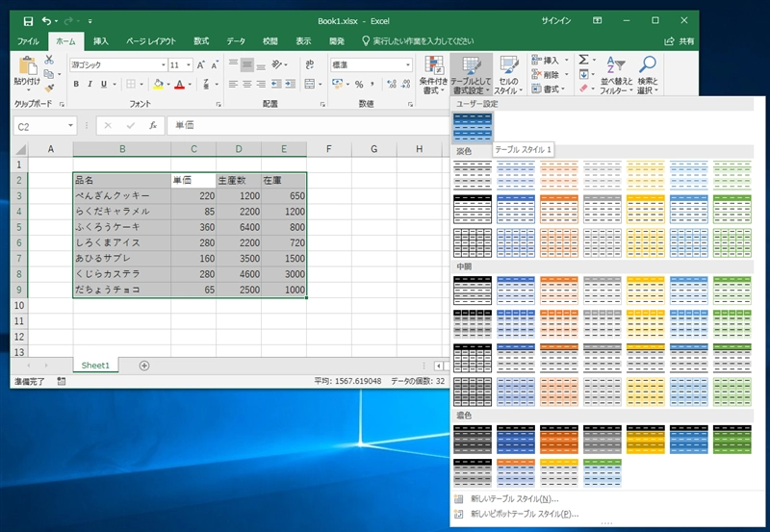Add a new sheet with plus button
The image size is (770, 532).
click(143, 366)
